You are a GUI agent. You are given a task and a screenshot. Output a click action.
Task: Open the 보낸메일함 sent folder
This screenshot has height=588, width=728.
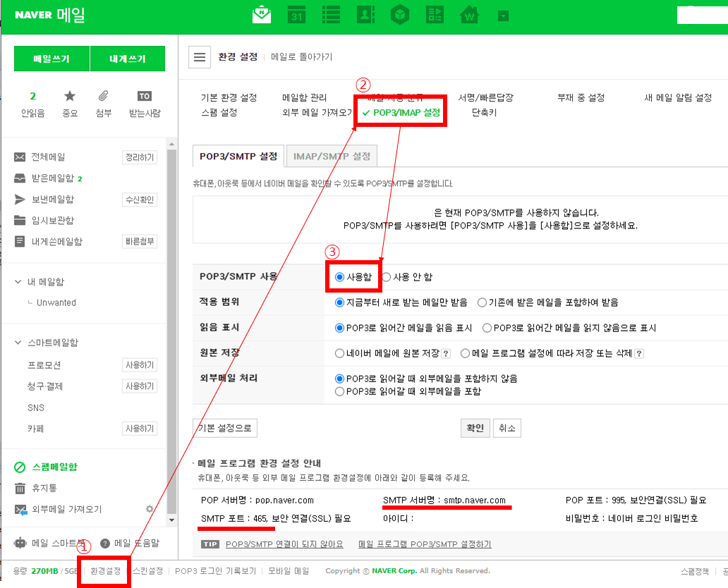52,199
